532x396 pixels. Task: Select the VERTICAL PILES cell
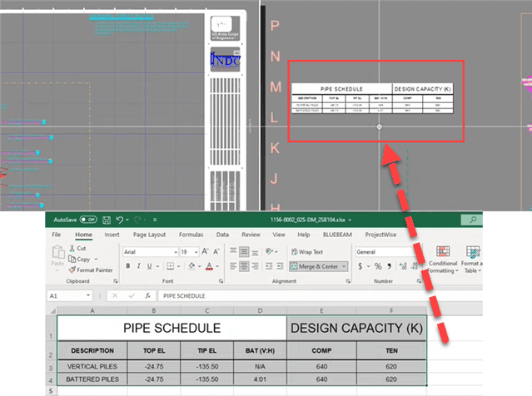(91, 366)
